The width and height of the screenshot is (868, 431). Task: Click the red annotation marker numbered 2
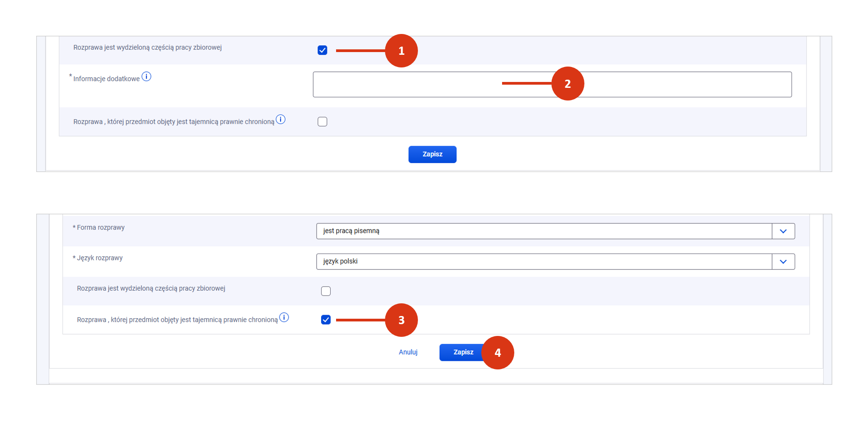pos(568,84)
